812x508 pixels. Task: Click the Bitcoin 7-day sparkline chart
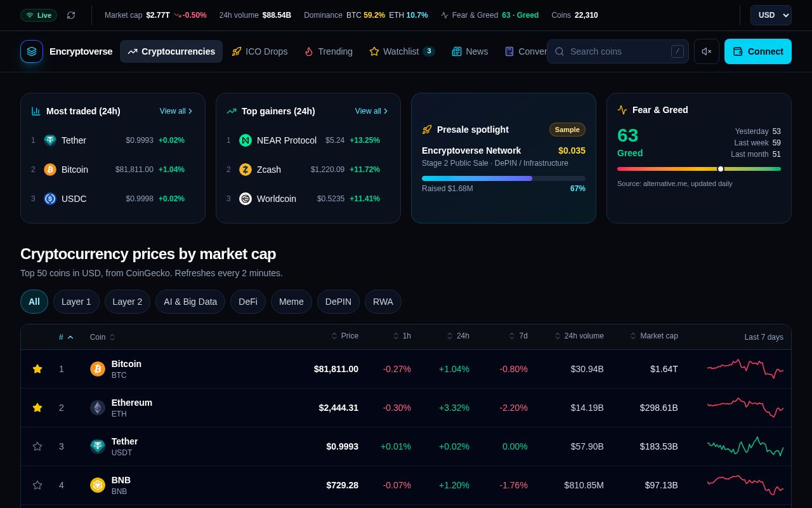(x=745, y=369)
